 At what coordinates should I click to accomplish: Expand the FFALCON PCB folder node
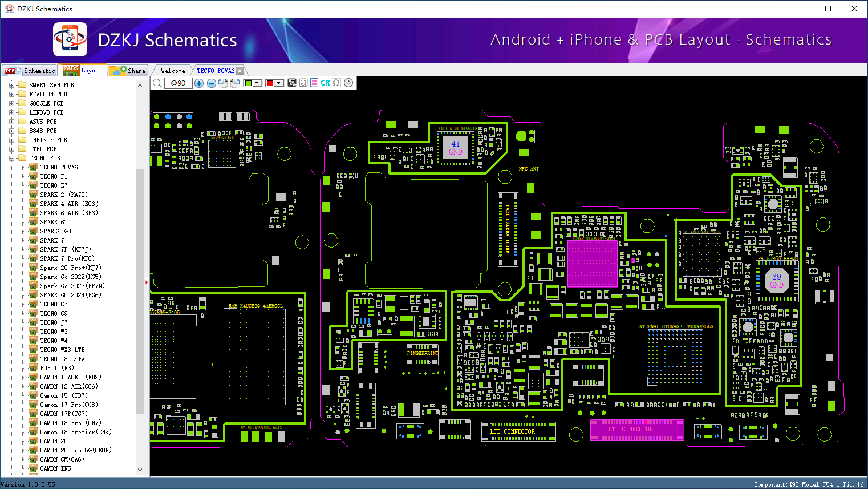click(x=11, y=94)
